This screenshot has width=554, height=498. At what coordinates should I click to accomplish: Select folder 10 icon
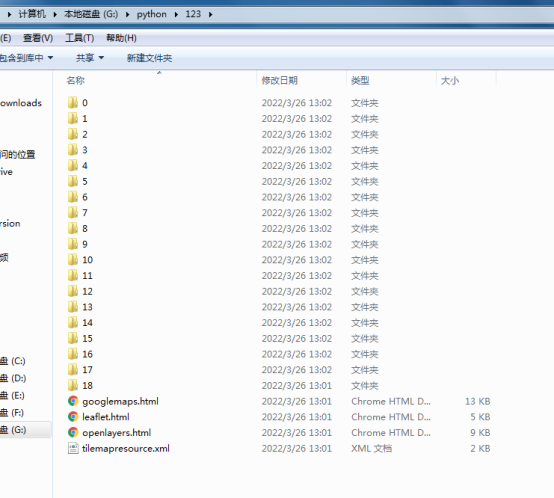[x=73, y=260]
